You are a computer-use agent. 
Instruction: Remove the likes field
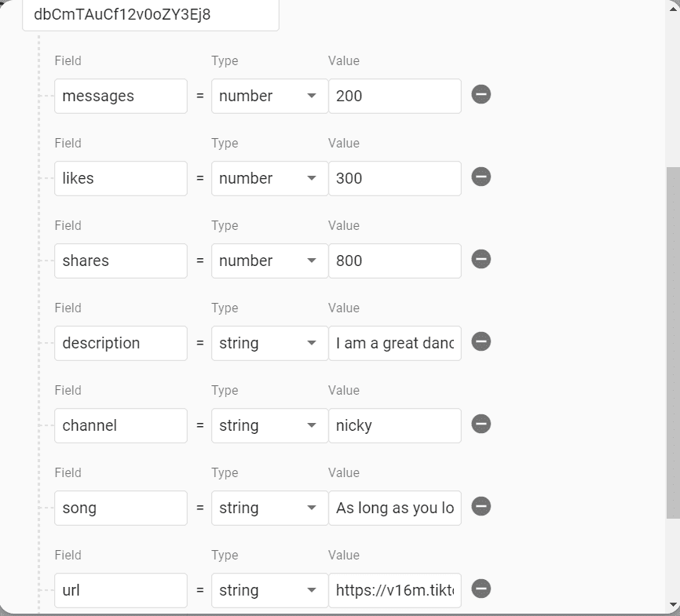(x=481, y=177)
